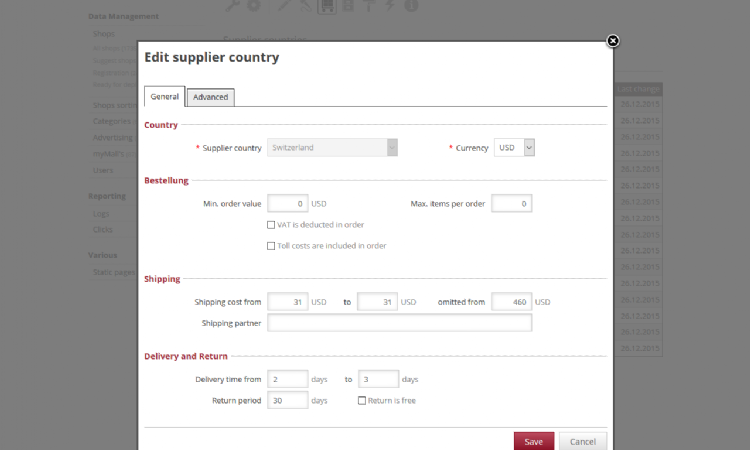Click the Max. items per order field
Viewport: 750px width, 450px height.
(x=511, y=204)
